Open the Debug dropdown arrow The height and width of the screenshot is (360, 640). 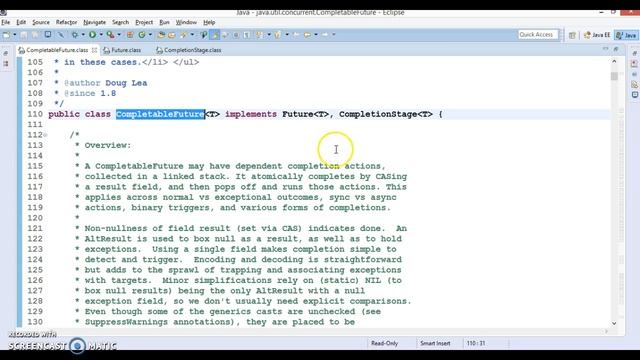coord(83,35)
